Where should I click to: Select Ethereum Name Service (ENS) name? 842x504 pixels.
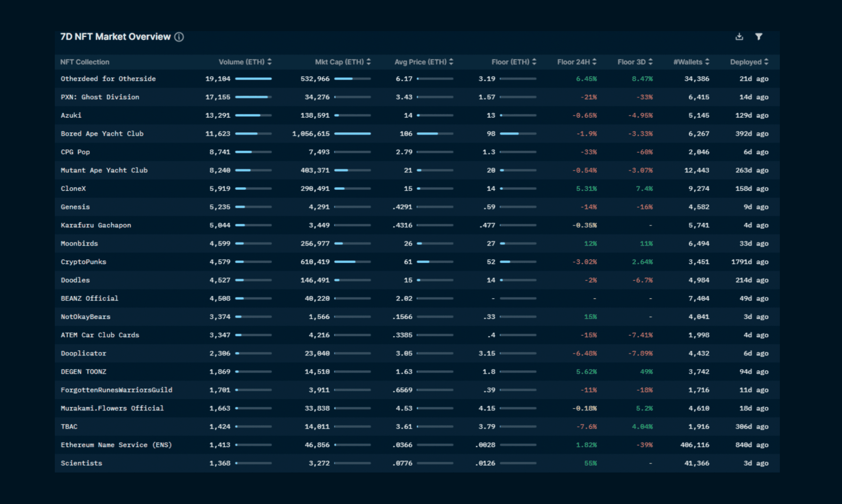pyautogui.click(x=116, y=445)
